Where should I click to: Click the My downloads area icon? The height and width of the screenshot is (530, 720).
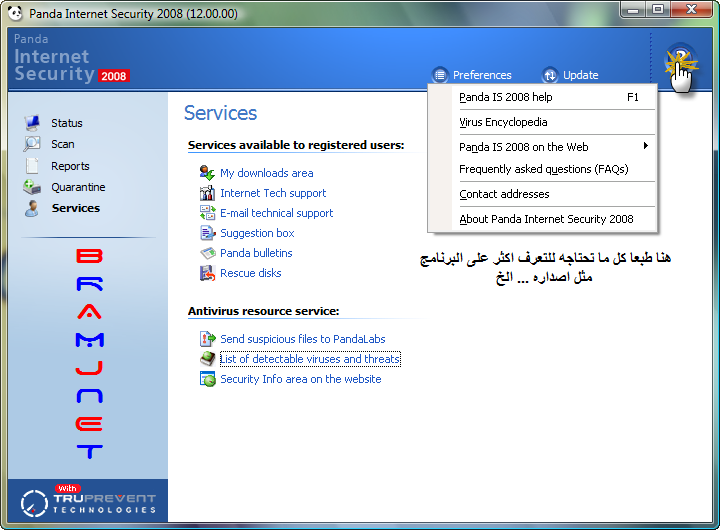207,173
